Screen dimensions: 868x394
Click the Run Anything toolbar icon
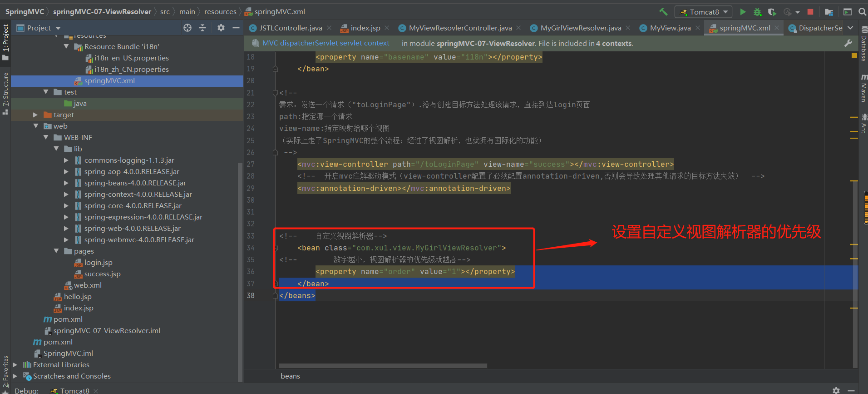pyautogui.click(x=848, y=12)
